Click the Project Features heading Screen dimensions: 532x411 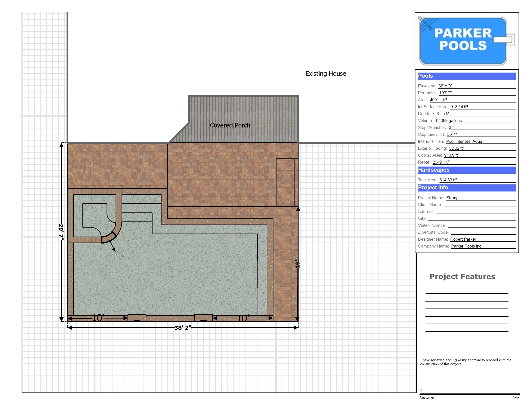462,277
